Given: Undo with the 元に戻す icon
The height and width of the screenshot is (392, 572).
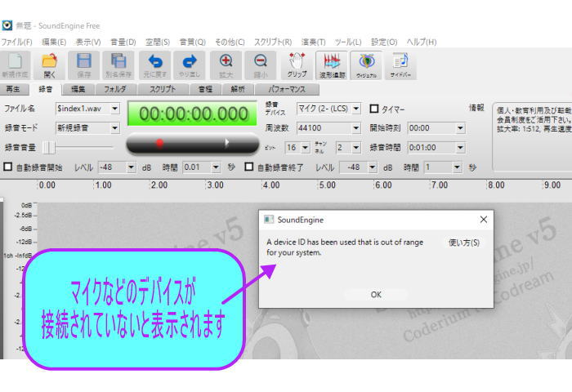Looking at the screenshot, I should point(155,65).
